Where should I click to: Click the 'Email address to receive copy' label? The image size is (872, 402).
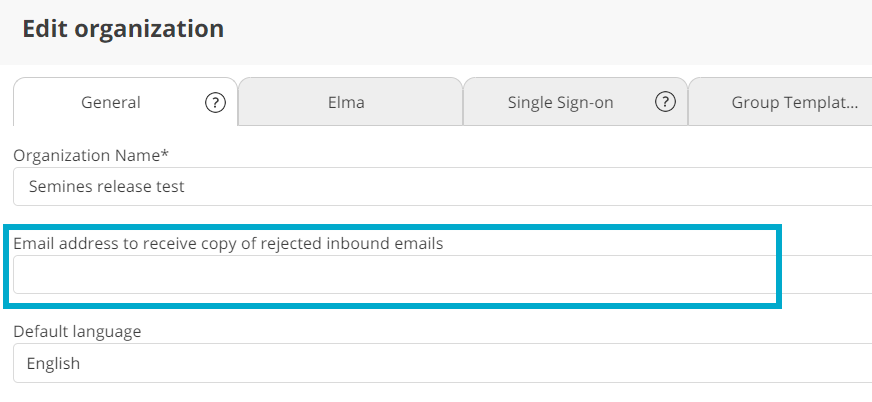pos(228,243)
